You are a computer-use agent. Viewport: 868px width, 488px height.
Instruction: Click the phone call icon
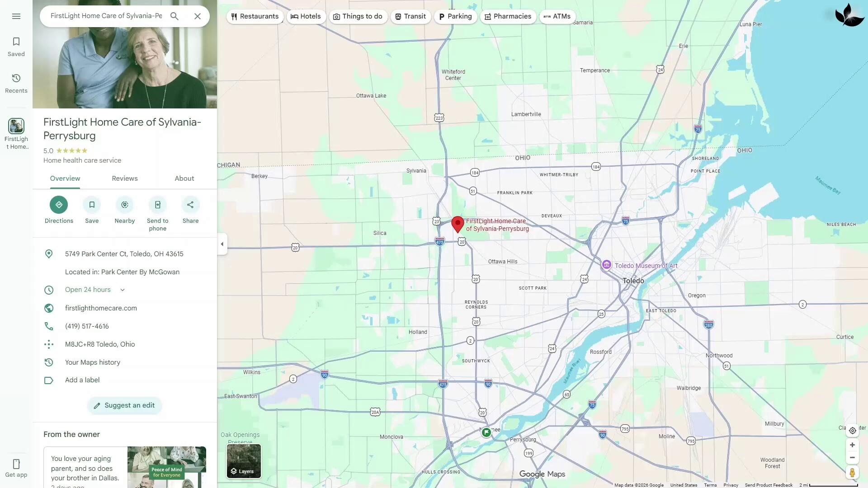click(49, 326)
